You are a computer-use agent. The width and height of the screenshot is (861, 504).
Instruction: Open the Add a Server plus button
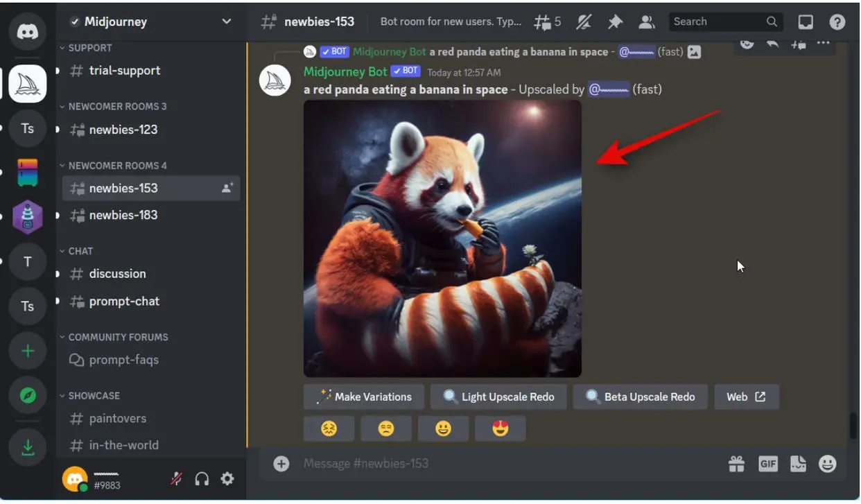(28, 351)
